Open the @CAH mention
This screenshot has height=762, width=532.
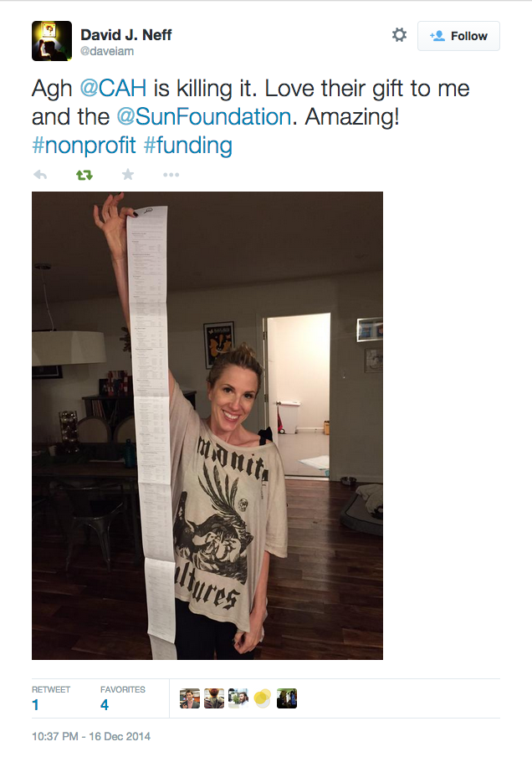point(113,89)
